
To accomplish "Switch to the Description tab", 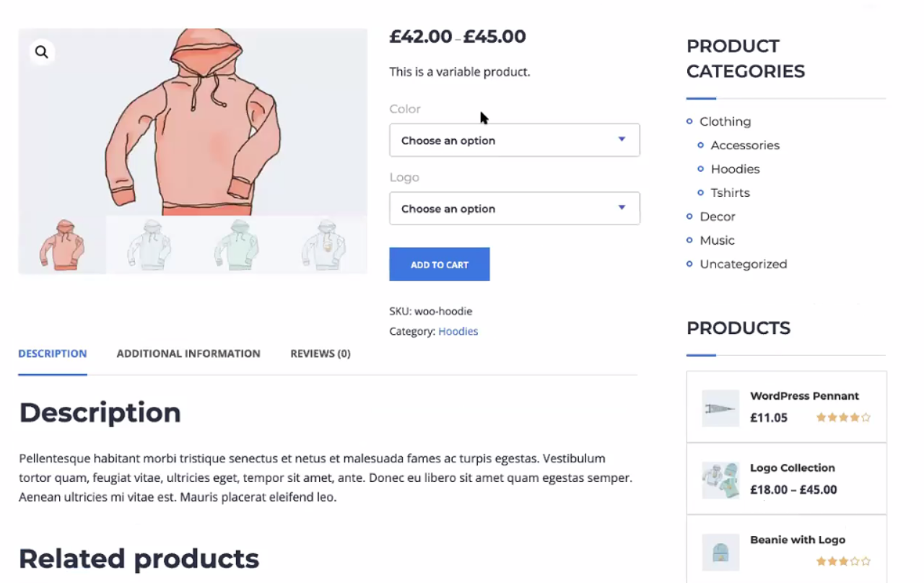I will tap(53, 354).
